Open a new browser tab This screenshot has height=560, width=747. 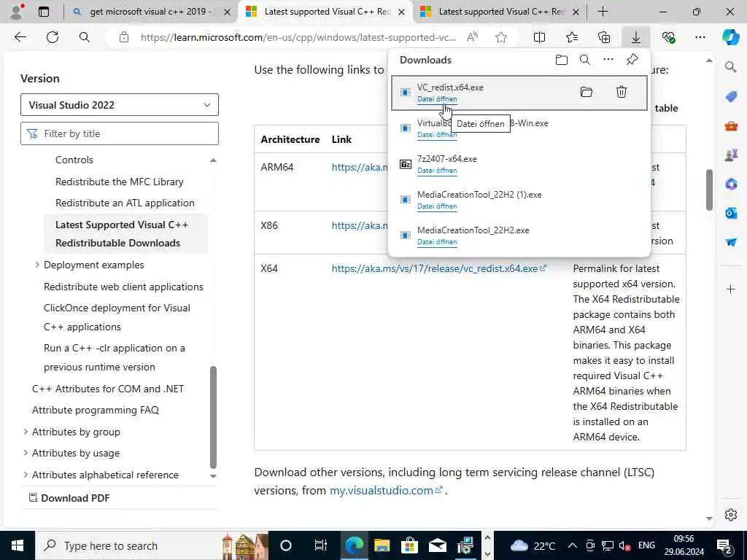pyautogui.click(x=603, y=12)
